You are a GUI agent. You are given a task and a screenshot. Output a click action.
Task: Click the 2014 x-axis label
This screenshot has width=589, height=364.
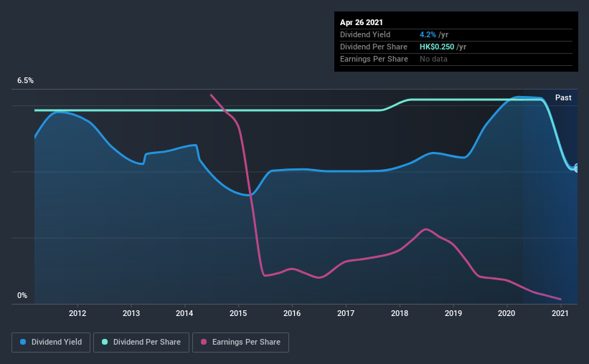tap(184, 313)
